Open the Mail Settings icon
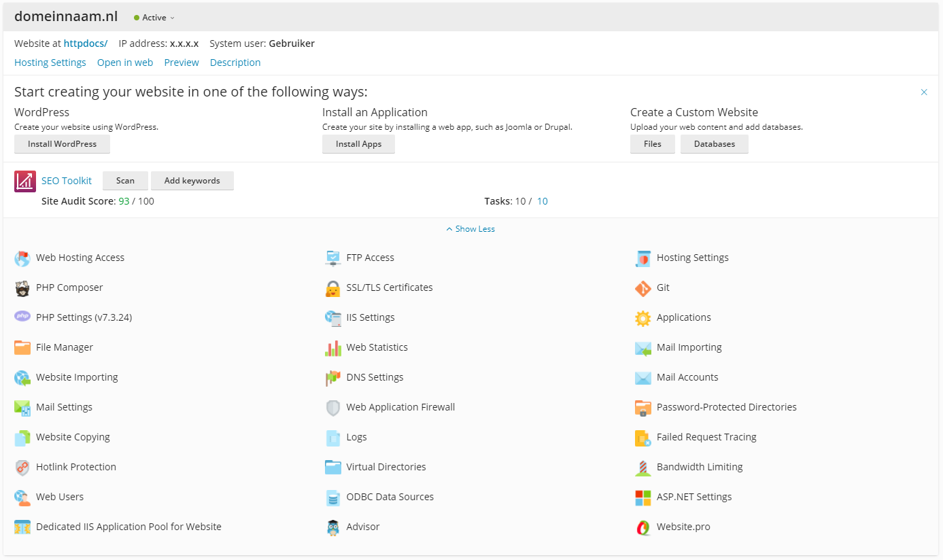This screenshot has width=943, height=560. (x=22, y=408)
